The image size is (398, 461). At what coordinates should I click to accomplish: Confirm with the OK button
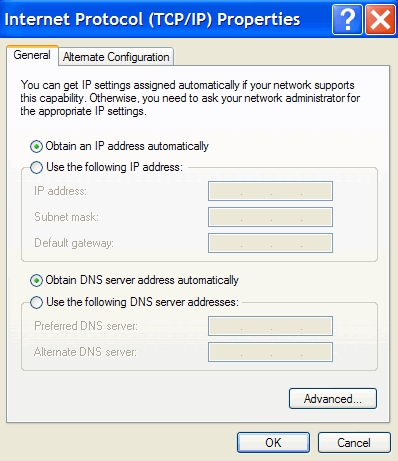[x=273, y=443]
